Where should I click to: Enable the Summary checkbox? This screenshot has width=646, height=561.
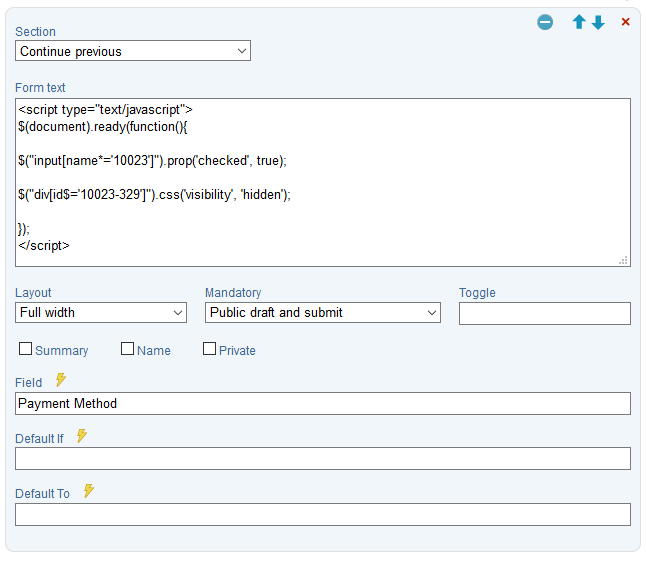point(26,348)
